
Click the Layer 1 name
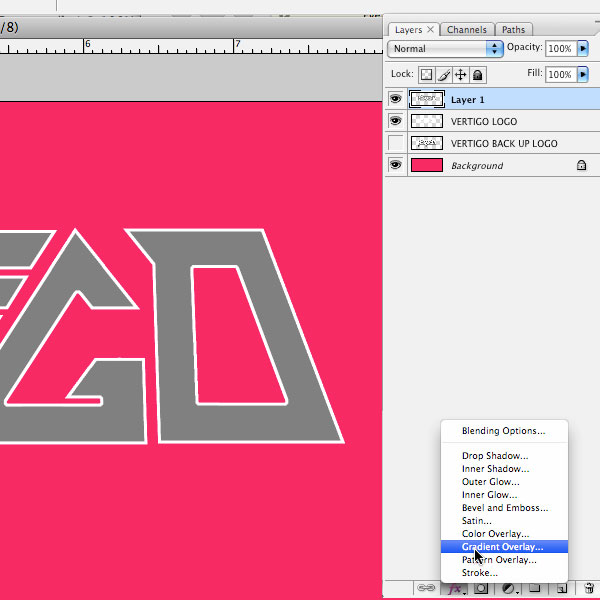coord(468,100)
